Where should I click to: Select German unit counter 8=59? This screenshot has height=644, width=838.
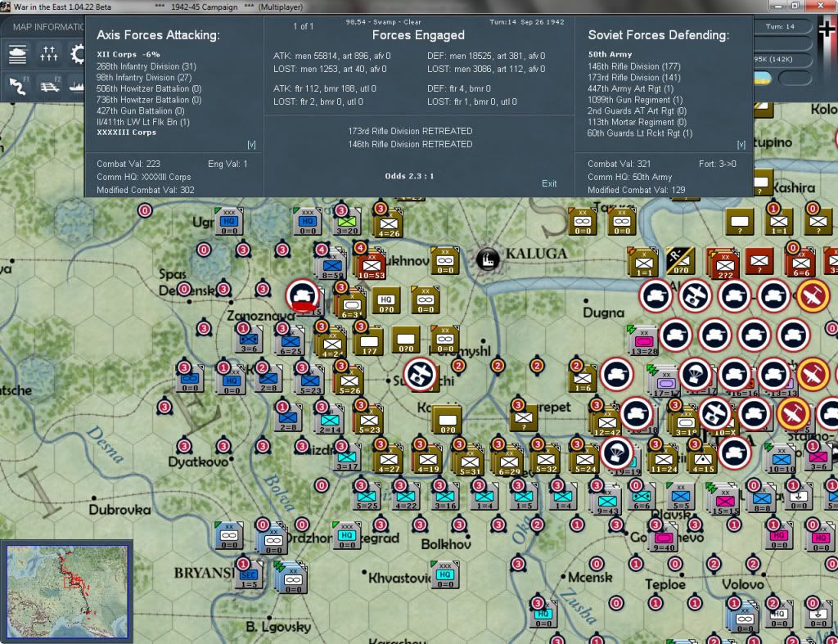331,266
